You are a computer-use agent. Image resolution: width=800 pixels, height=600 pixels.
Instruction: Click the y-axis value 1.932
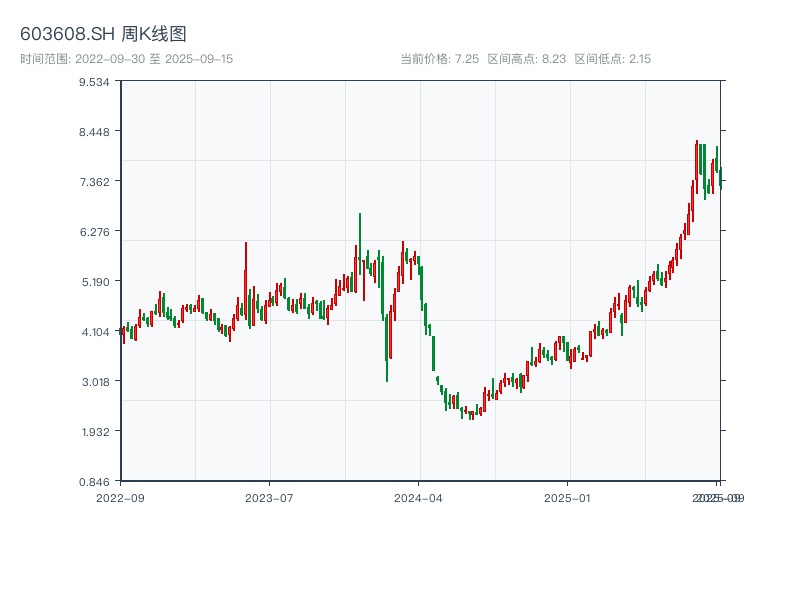(95, 432)
